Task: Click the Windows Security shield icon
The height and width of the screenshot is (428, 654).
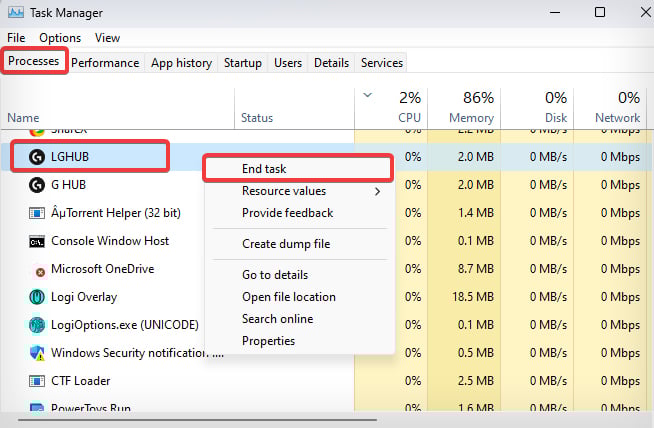Action: click(x=37, y=353)
